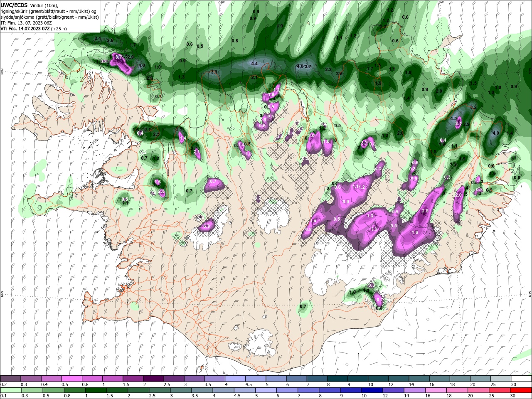The image size is (532, 399).
Task: Click the 3.2 rainfall value in the east
Action: tap(473, 107)
